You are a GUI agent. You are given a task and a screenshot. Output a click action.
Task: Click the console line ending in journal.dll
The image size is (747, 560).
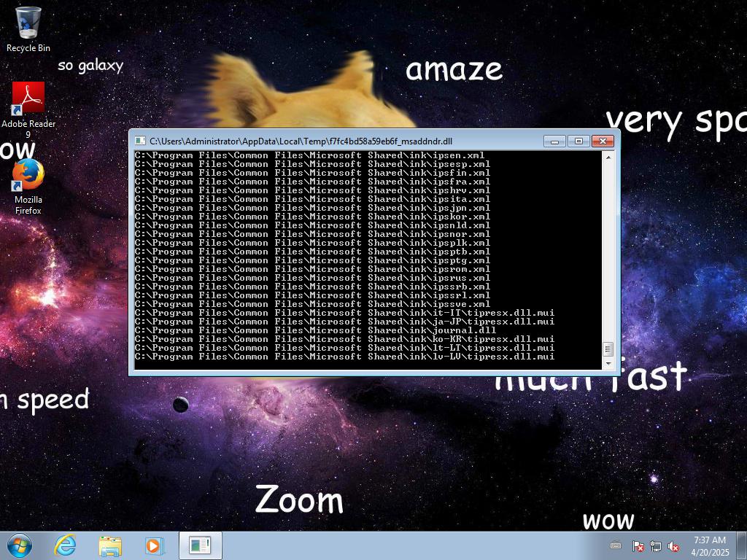coord(315,330)
